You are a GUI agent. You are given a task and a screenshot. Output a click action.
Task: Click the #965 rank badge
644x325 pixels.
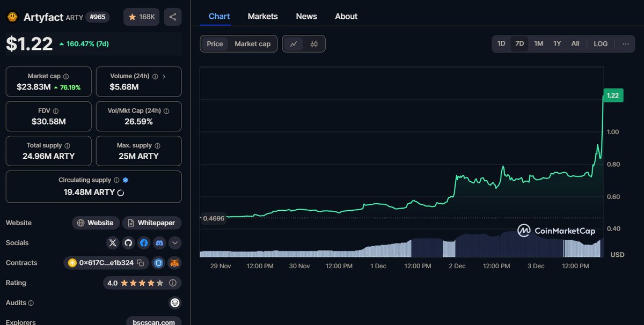tap(98, 17)
